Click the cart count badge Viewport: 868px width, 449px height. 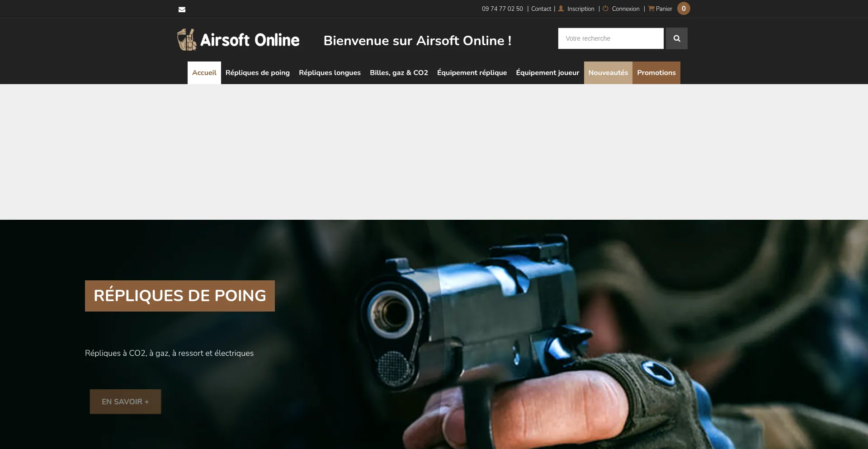(684, 9)
